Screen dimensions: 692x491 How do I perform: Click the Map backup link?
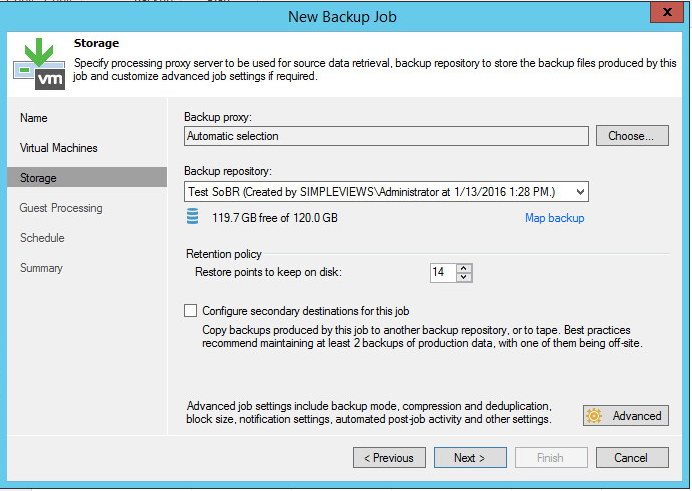(x=554, y=218)
